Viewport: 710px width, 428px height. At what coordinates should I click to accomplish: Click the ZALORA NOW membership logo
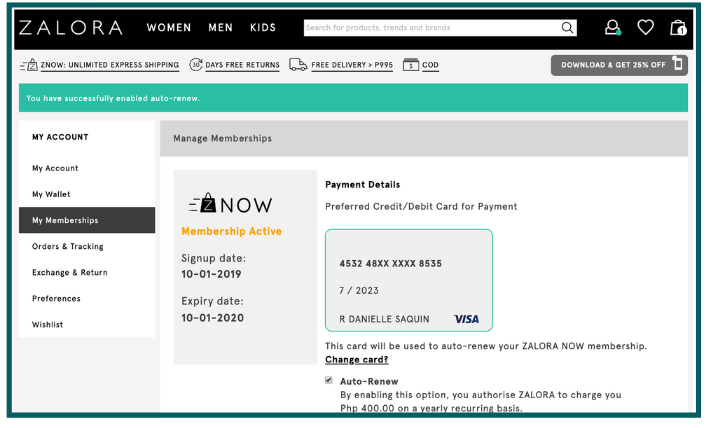pos(230,204)
